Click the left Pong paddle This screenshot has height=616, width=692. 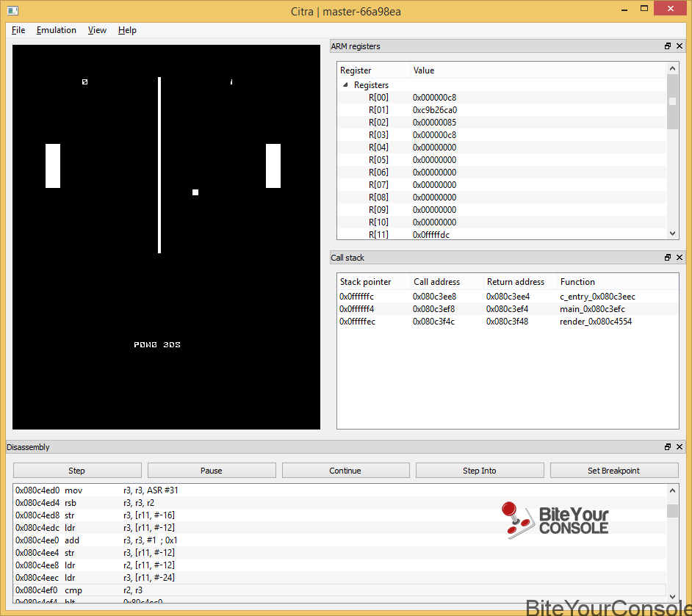click(53, 166)
